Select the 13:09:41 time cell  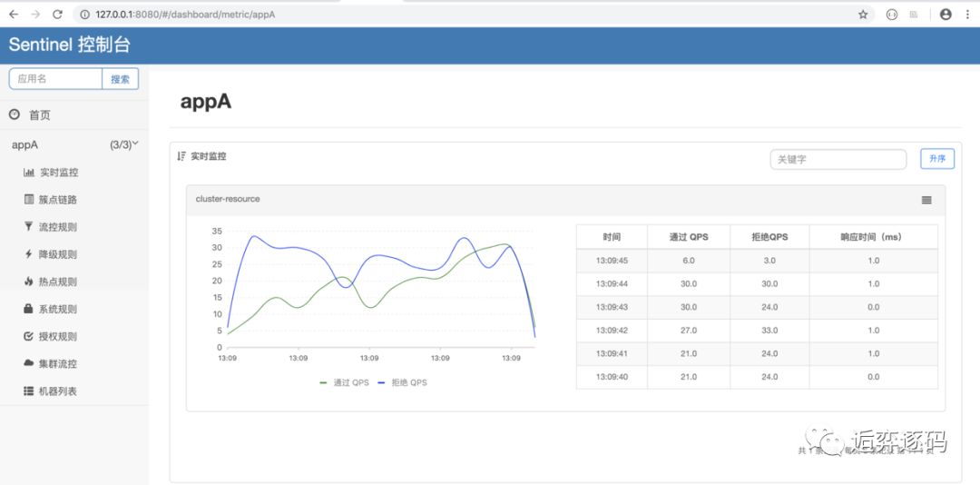pyautogui.click(x=612, y=353)
